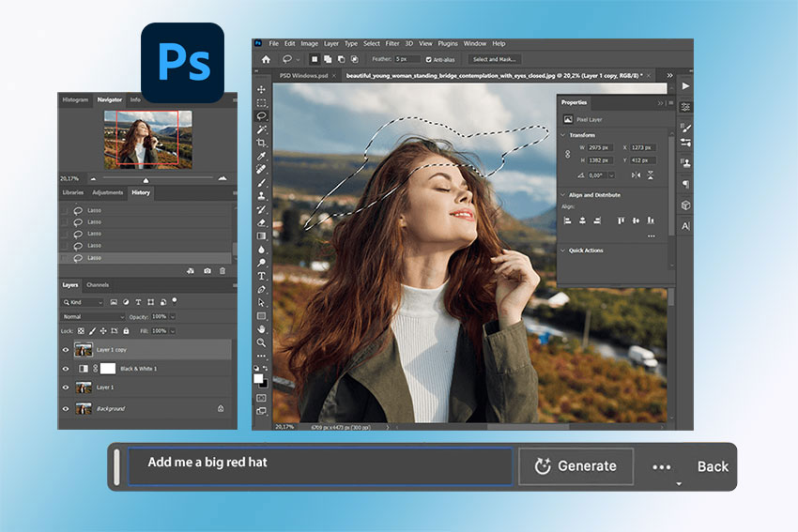Open the Normal blend mode dropdown
This screenshot has width=798, height=532.
[92, 317]
